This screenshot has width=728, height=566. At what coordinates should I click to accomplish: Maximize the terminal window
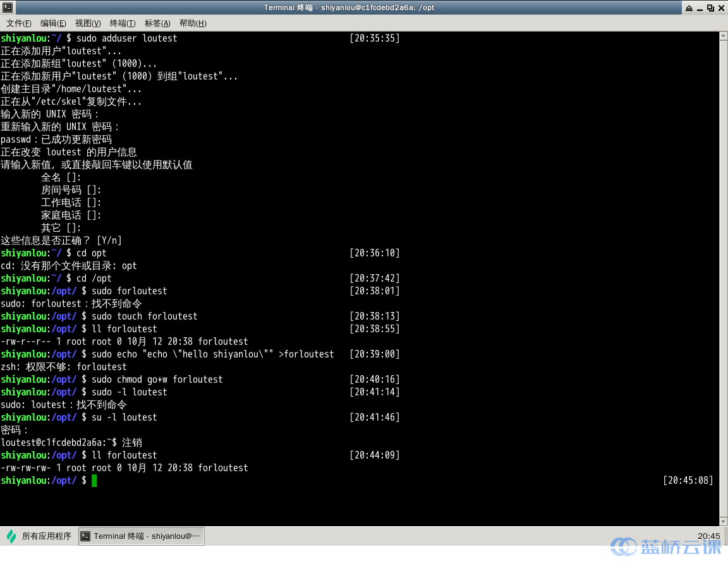coord(710,8)
